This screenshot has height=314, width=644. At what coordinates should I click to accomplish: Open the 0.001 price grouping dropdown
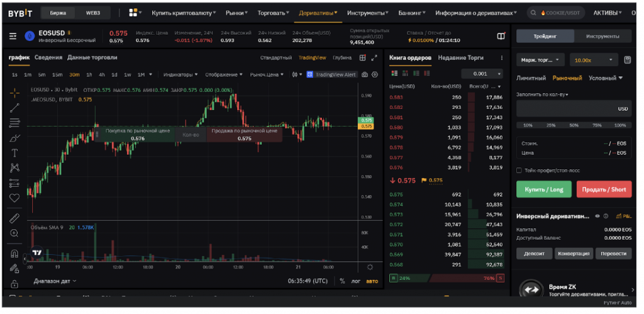click(482, 74)
